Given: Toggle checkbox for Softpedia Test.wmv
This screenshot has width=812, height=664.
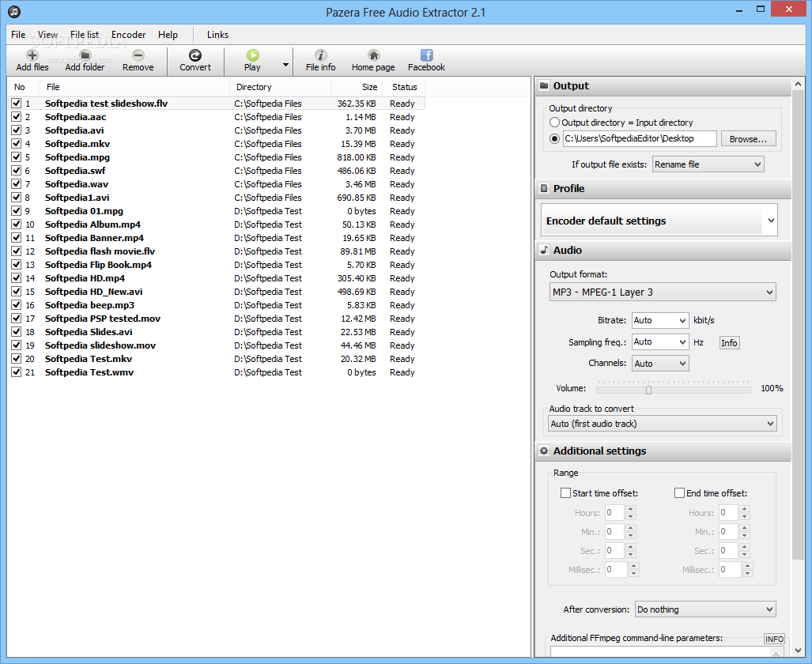Looking at the screenshot, I should coord(16,372).
